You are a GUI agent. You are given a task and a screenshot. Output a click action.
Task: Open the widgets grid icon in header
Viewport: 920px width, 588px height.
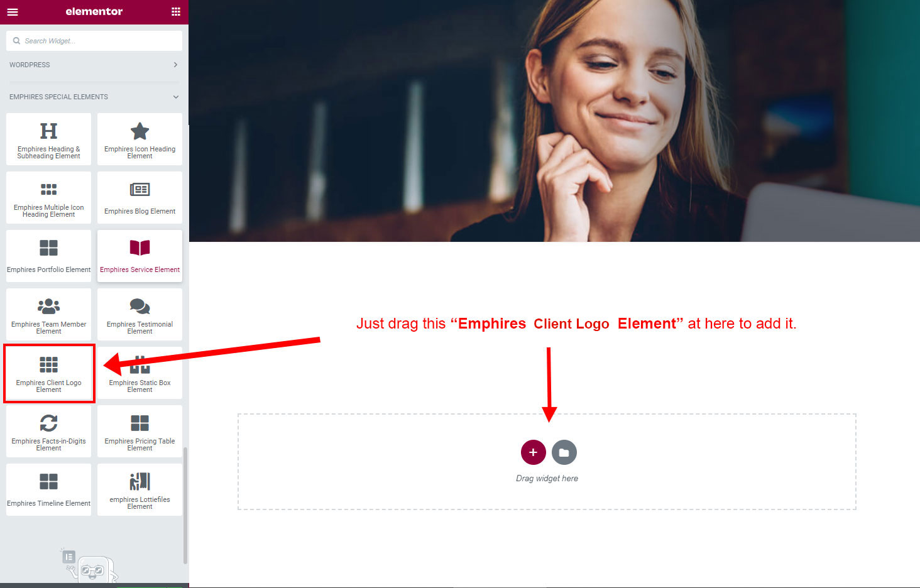coord(176,12)
